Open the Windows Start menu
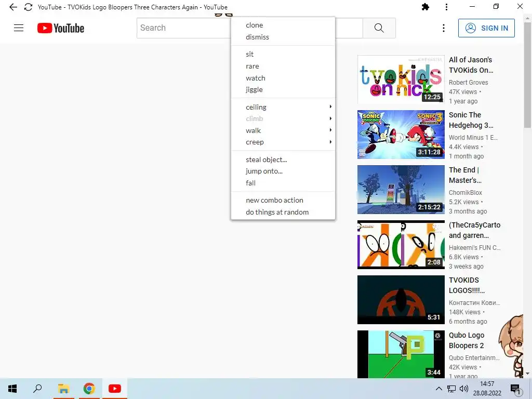 click(12, 389)
